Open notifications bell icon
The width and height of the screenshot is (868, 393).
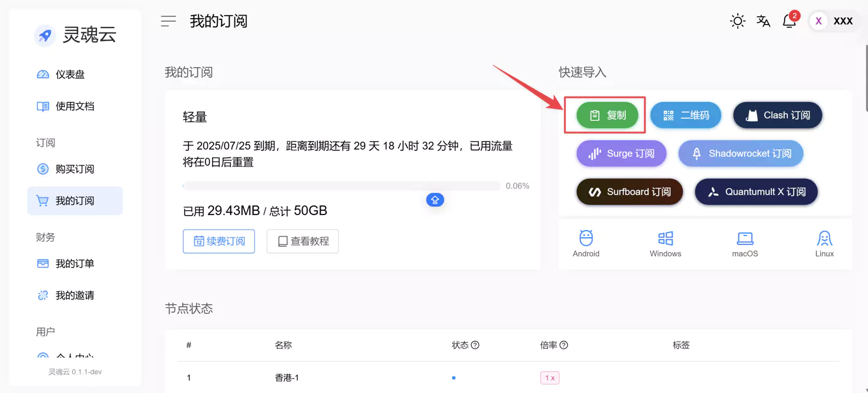point(789,21)
